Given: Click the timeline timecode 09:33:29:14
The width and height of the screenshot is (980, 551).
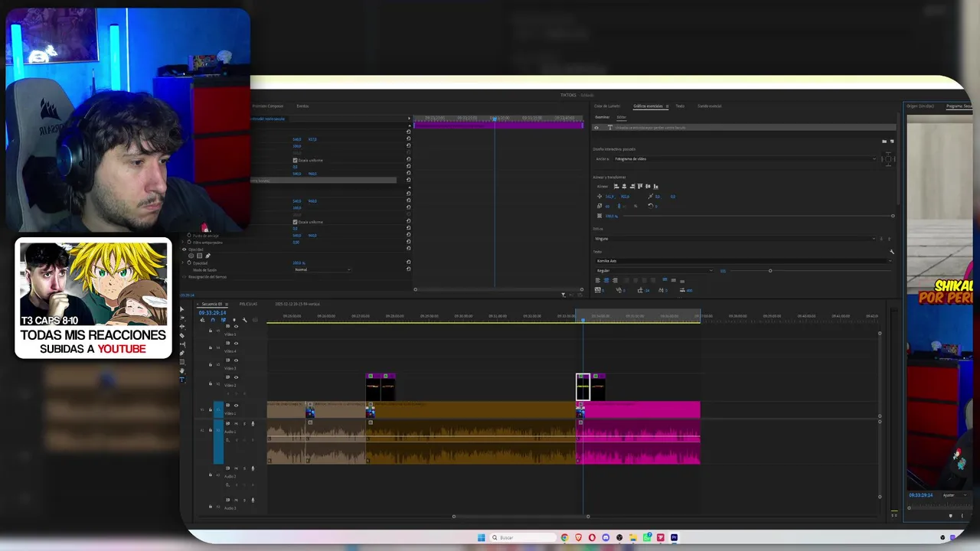Looking at the screenshot, I should pyautogui.click(x=212, y=312).
